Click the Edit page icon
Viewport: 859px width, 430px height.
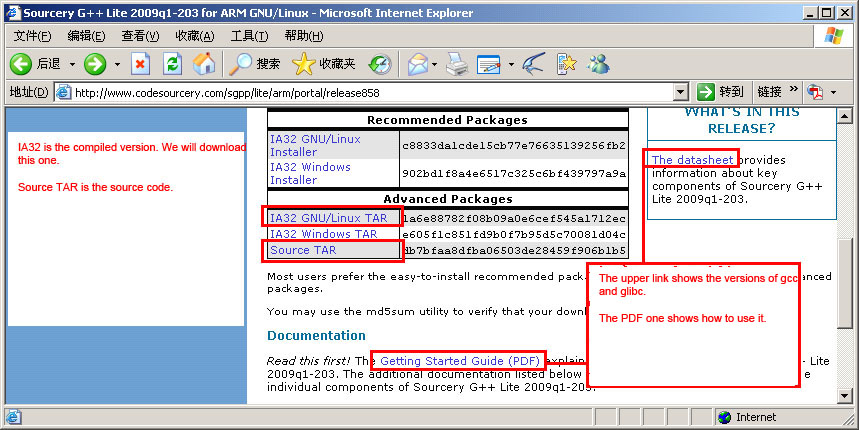[489, 64]
